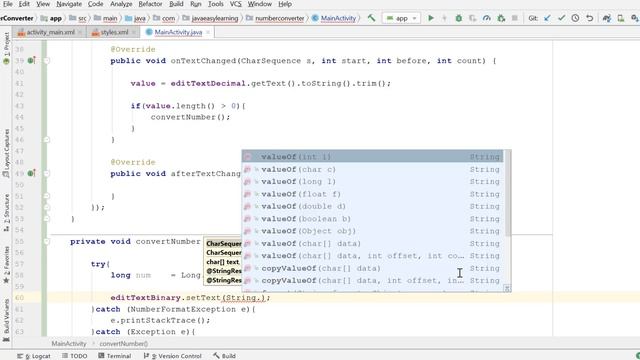Click the javaeasylearning breadcrumb in navigation bar
640x360 pixels.
pos(210,18)
